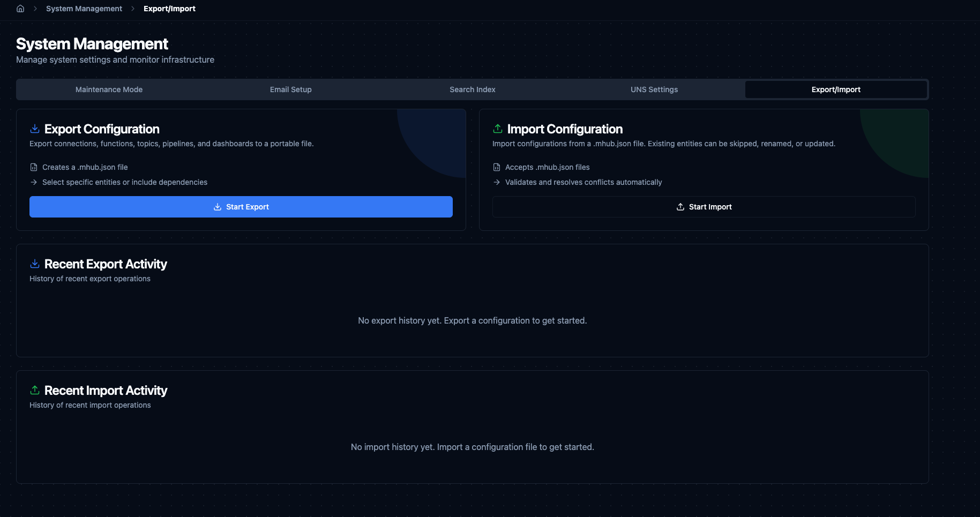980x517 pixels.
Task: Select the Export/Import tab
Action: [835, 89]
